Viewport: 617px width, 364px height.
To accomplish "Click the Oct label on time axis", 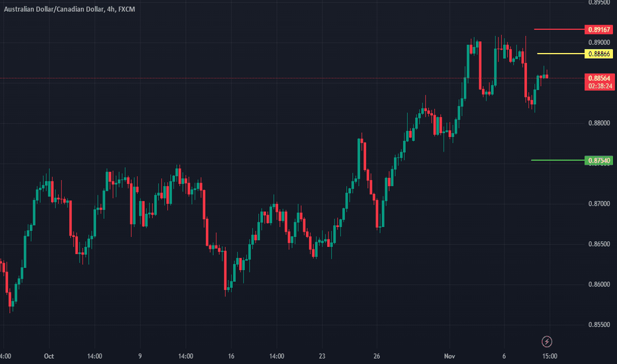I will (49, 356).
